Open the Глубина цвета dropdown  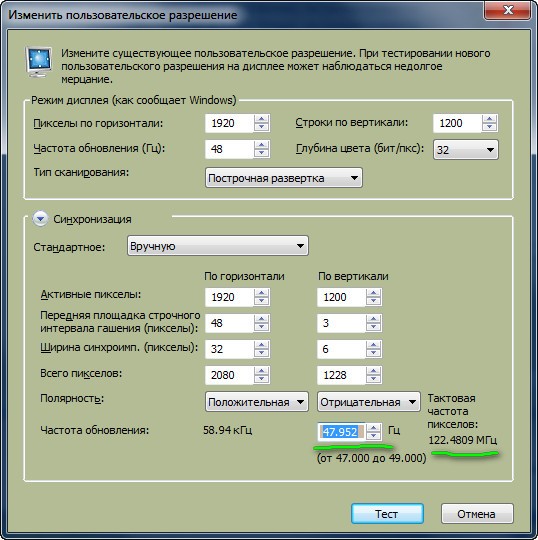pyautogui.click(x=465, y=149)
